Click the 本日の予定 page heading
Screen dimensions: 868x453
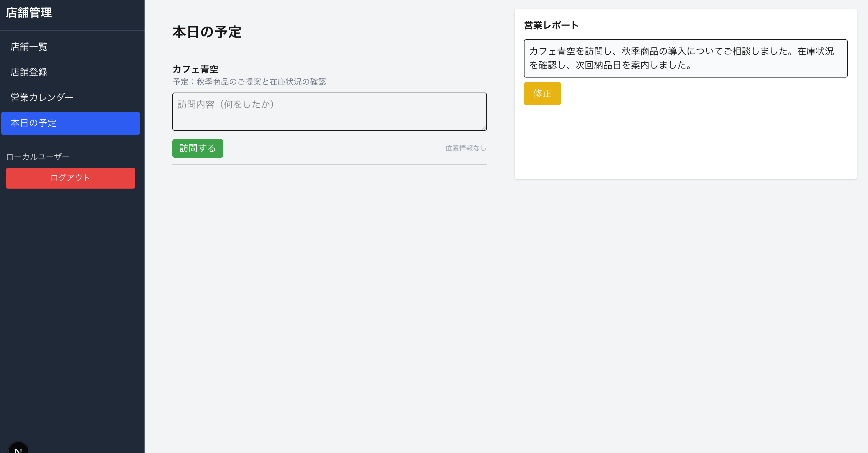tap(207, 32)
